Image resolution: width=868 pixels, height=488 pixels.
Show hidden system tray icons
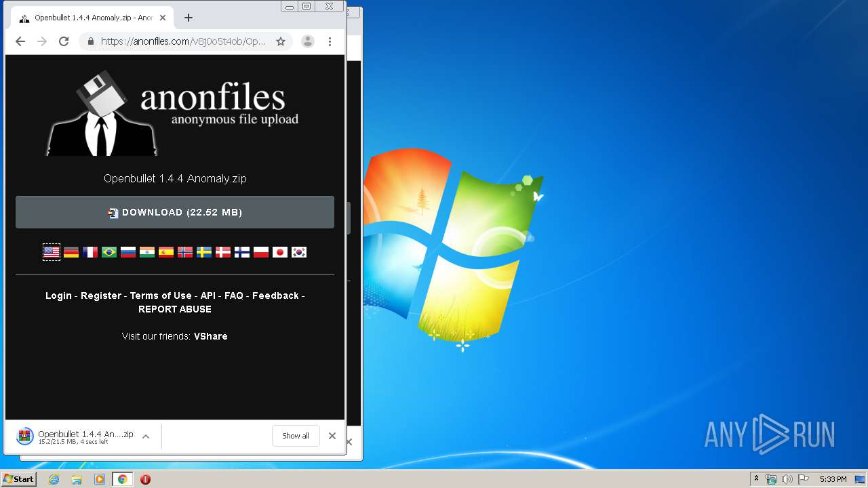[756, 479]
